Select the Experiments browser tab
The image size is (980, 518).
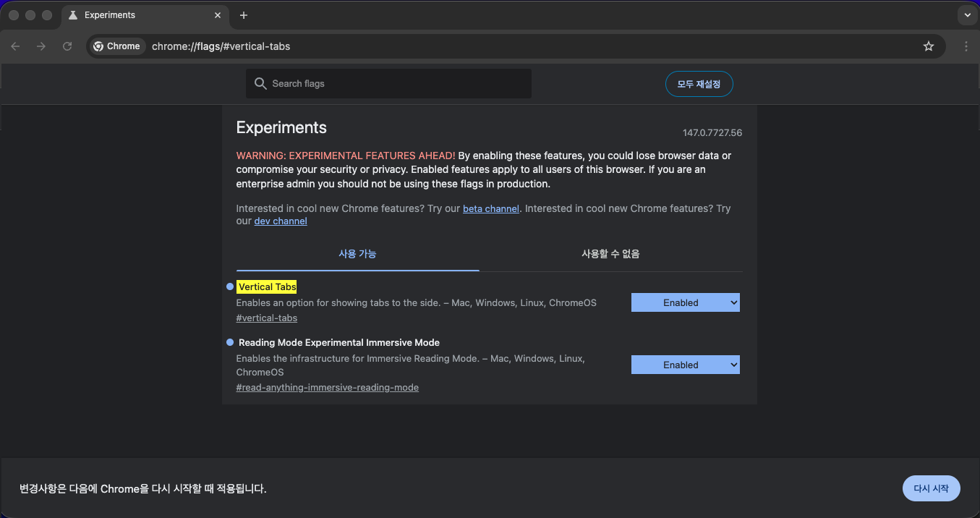pyautogui.click(x=145, y=15)
